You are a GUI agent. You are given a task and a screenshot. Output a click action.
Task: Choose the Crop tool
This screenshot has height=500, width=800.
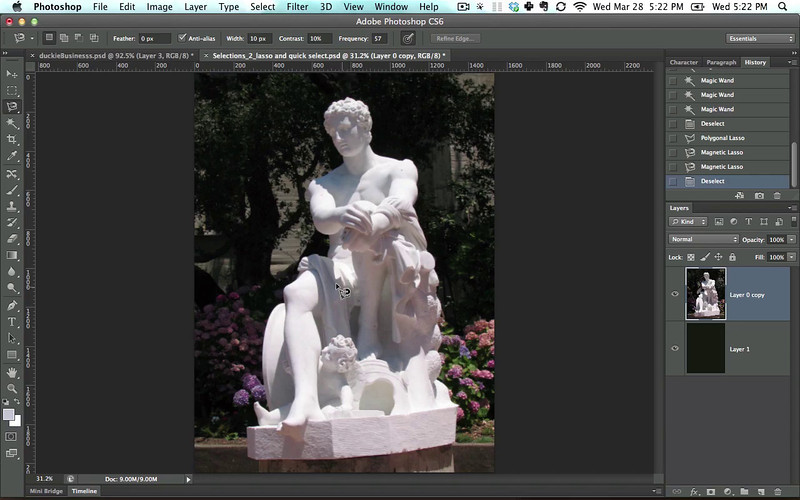tap(12, 139)
